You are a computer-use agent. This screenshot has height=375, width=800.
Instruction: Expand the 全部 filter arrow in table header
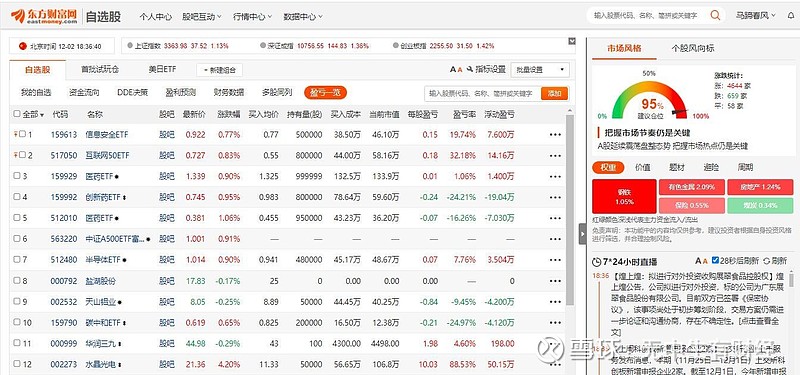click(x=42, y=115)
